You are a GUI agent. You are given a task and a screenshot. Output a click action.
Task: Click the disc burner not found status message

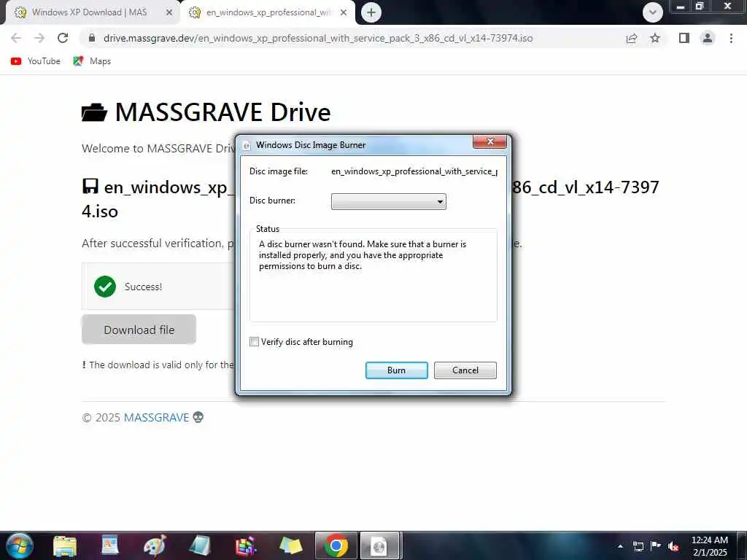[363, 255]
